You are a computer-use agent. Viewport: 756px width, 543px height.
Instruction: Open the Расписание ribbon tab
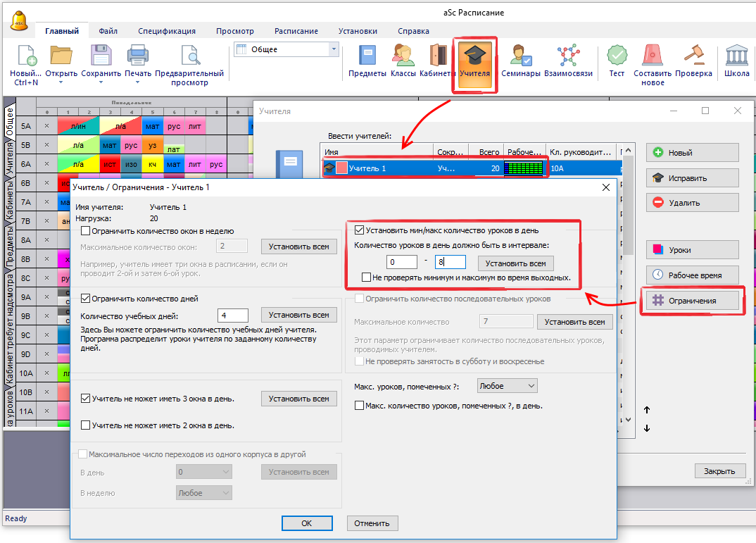(x=296, y=31)
